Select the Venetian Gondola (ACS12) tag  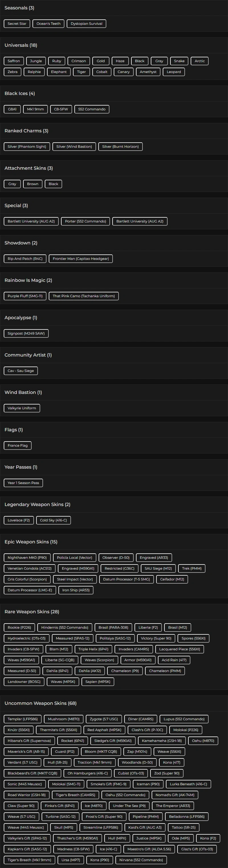point(30,569)
